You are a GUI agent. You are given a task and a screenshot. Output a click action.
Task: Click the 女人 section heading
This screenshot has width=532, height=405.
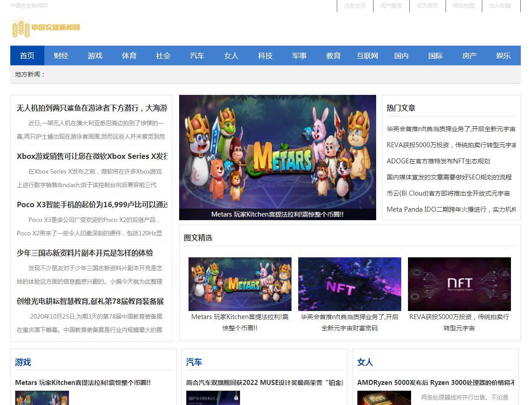point(365,362)
